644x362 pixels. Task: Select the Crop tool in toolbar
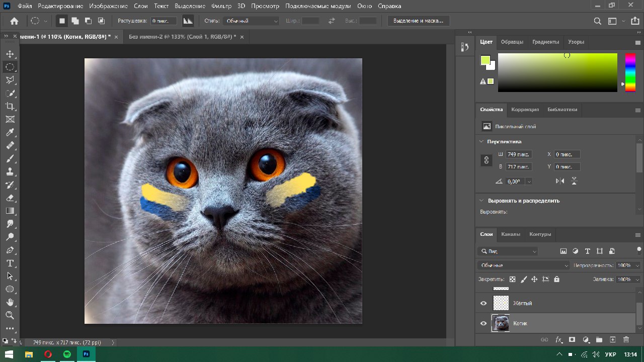pos(10,106)
